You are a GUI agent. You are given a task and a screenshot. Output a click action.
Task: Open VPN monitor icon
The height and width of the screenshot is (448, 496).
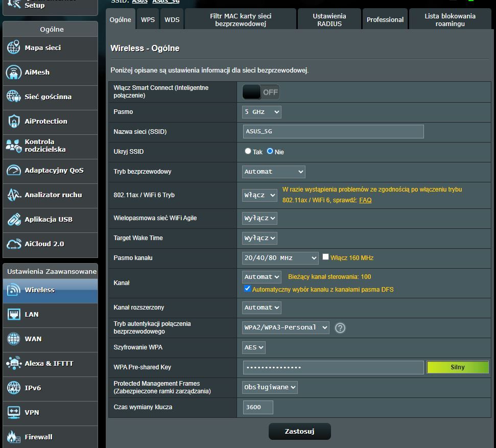[x=14, y=412]
